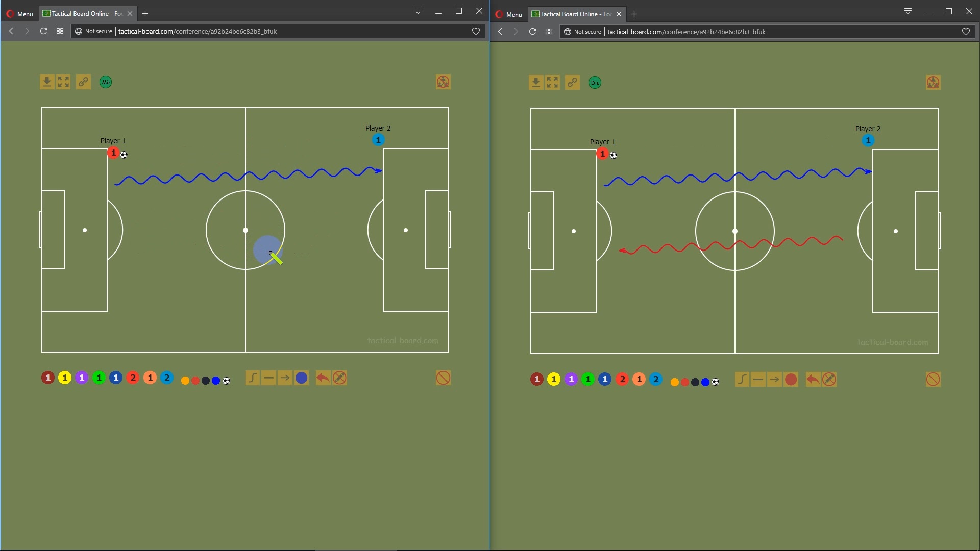Select arrow tool in right window
Screen dimensions: 980x551
click(774, 380)
